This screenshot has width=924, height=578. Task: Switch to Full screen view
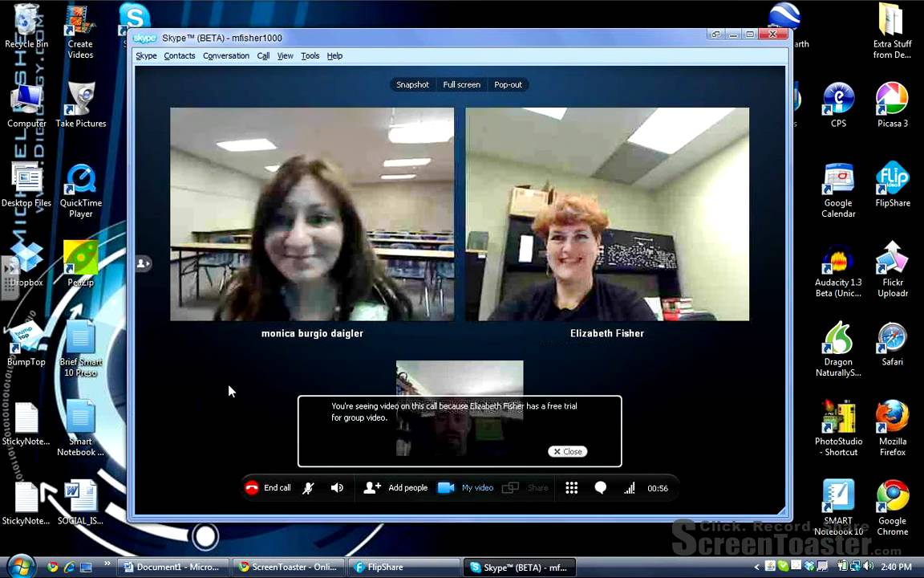pyautogui.click(x=461, y=84)
